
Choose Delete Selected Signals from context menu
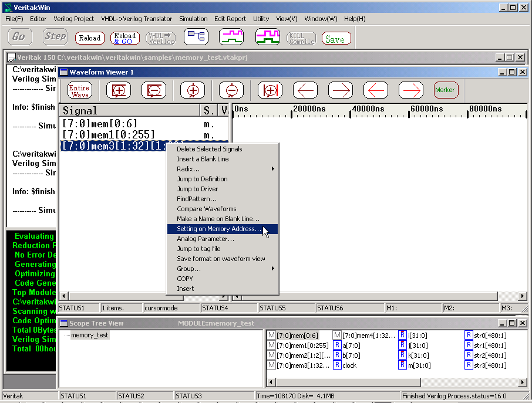click(223, 149)
